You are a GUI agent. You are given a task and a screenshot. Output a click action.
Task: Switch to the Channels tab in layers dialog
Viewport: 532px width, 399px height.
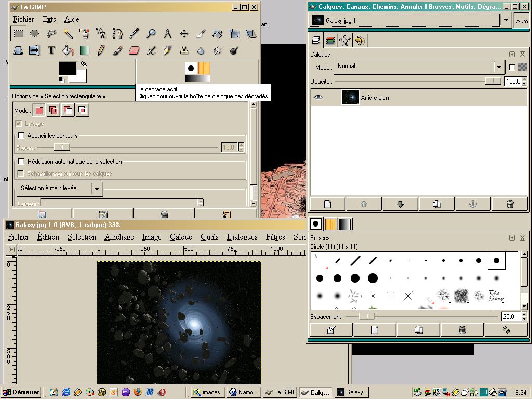point(330,41)
